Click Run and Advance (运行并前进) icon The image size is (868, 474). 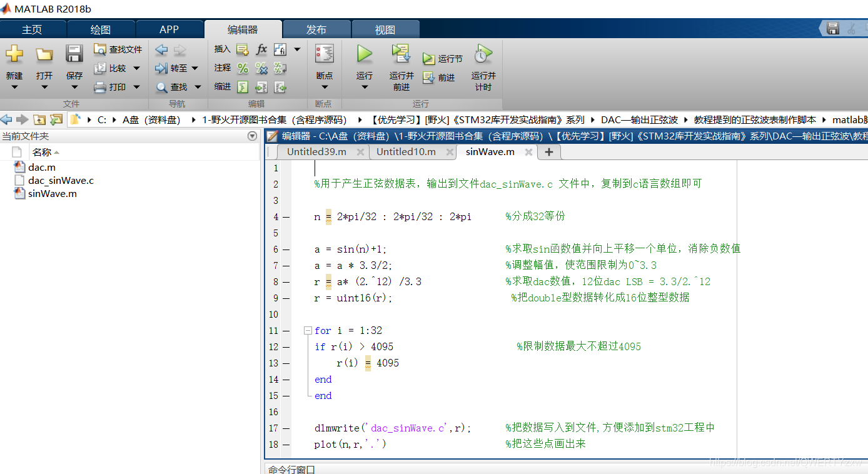coord(401,54)
